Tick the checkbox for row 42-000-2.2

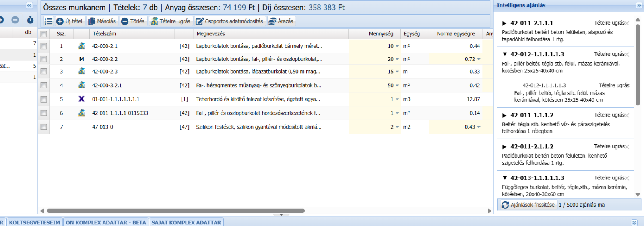pyautogui.click(x=44, y=59)
